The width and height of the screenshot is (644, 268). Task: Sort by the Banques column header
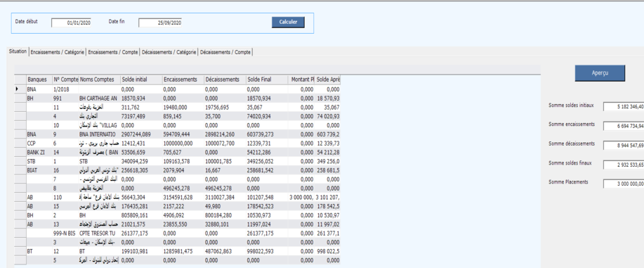(x=39, y=80)
